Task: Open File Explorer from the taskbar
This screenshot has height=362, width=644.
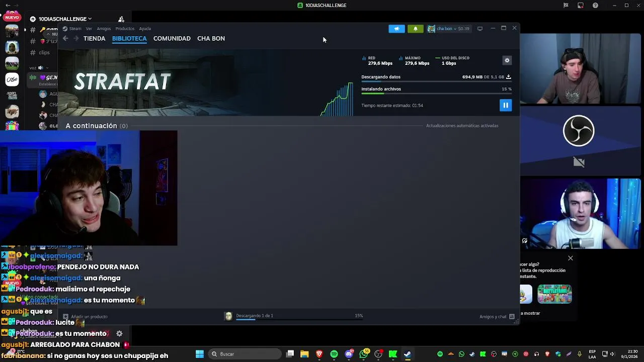Action: tap(304, 354)
